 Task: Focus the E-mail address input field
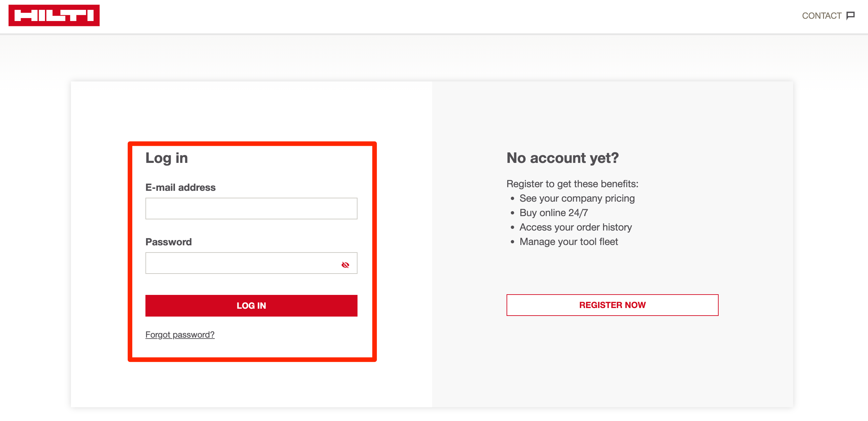(x=251, y=209)
